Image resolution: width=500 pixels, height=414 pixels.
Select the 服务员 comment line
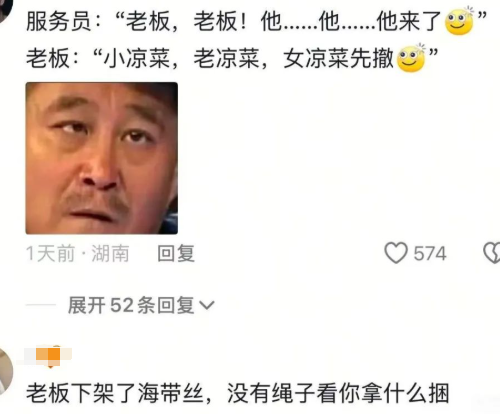point(257,21)
